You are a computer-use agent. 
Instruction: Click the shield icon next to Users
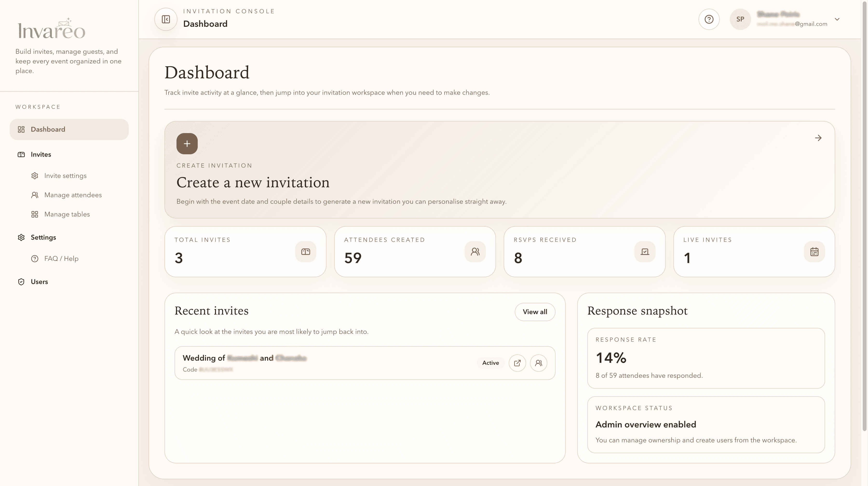point(21,281)
